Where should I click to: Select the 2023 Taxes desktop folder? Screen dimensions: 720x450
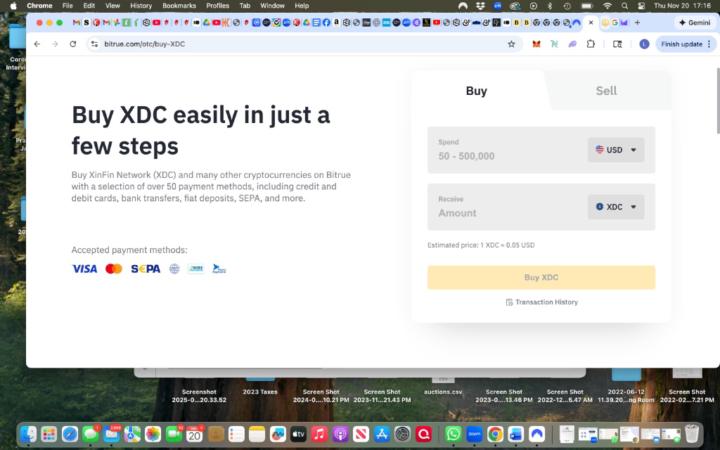click(x=260, y=386)
